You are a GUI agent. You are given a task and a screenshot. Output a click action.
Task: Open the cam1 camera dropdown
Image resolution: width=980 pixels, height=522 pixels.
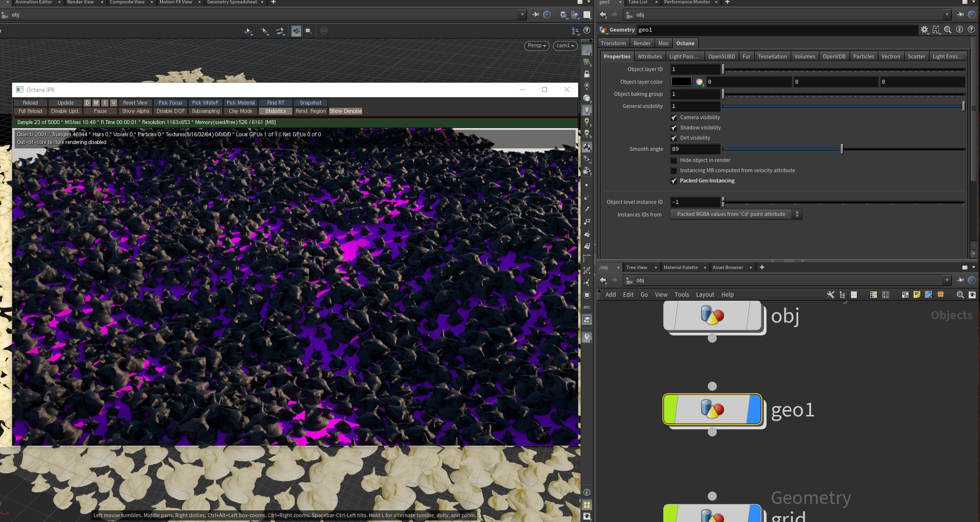565,46
